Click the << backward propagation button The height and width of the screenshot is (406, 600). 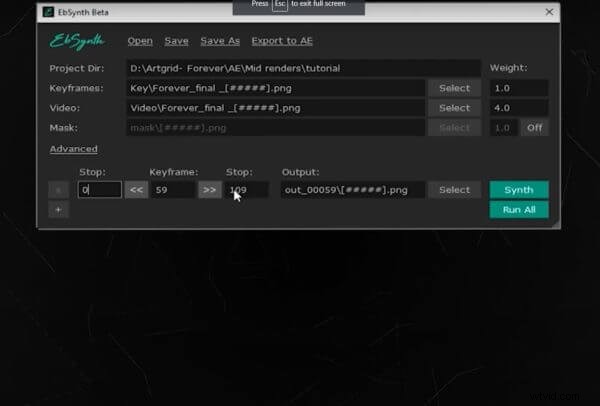(x=136, y=190)
